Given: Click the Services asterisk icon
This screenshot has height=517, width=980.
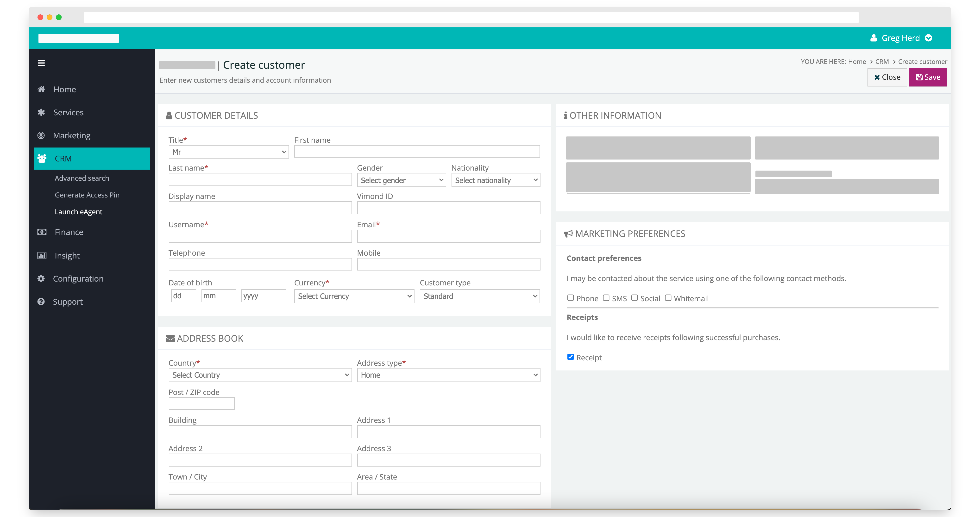Looking at the screenshot, I should tap(41, 112).
